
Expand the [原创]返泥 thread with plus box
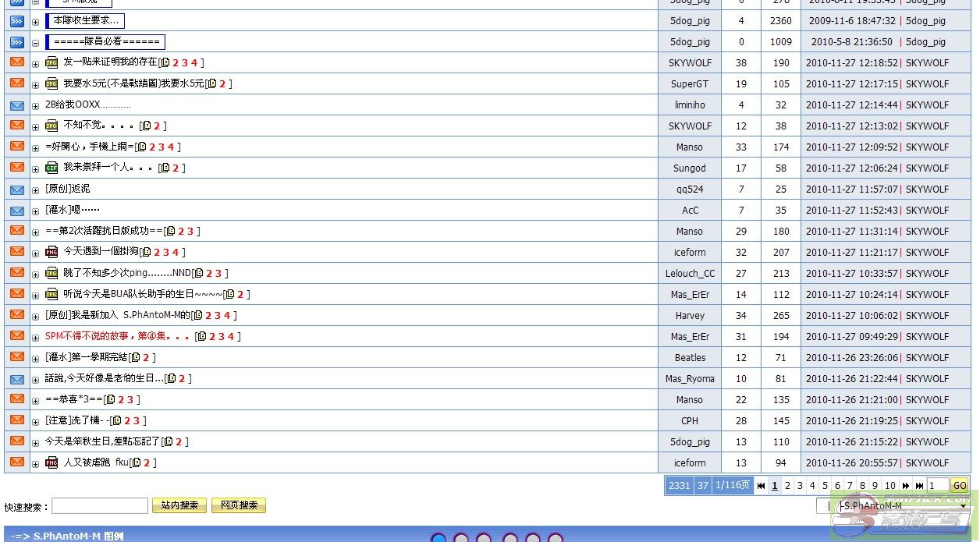pyautogui.click(x=35, y=190)
